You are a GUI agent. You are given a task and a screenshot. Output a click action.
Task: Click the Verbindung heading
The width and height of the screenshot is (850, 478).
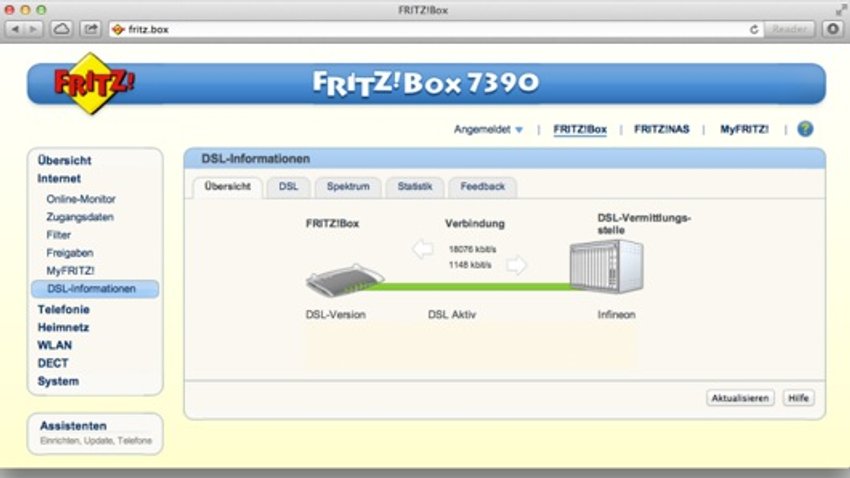(x=475, y=223)
